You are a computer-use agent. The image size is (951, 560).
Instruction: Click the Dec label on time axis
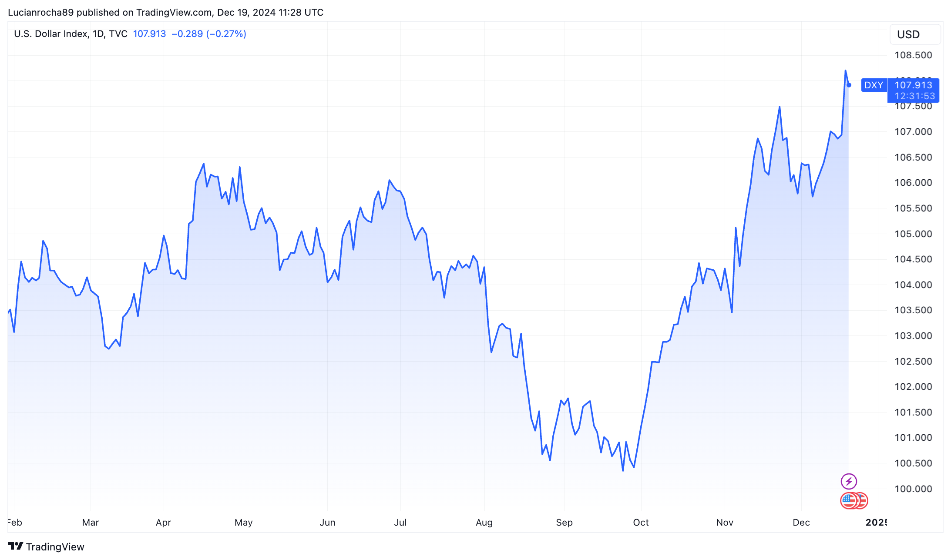point(801,523)
